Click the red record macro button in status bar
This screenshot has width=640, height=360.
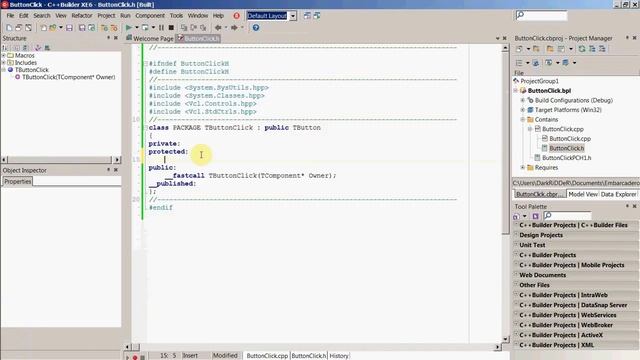coord(135,357)
